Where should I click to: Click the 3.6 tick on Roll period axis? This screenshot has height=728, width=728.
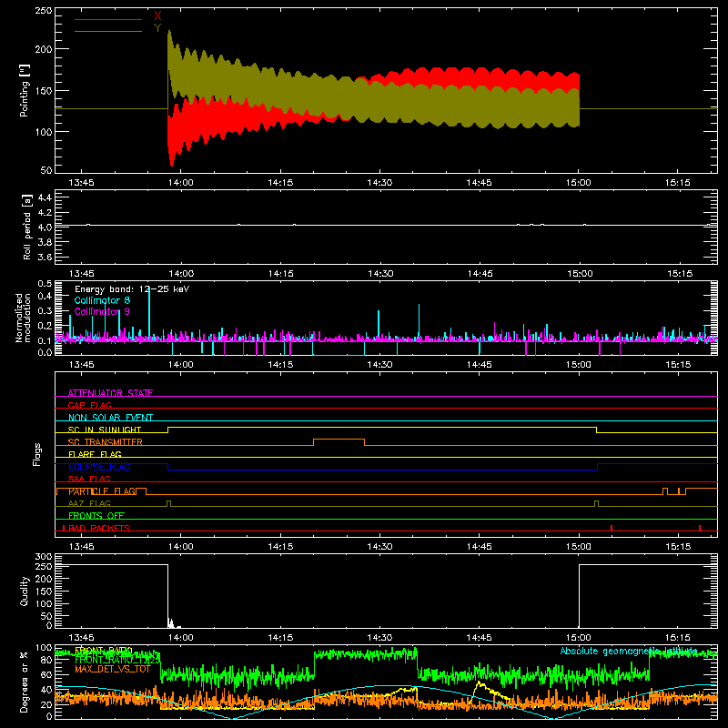pyautogui.click(x=45, y=258)
